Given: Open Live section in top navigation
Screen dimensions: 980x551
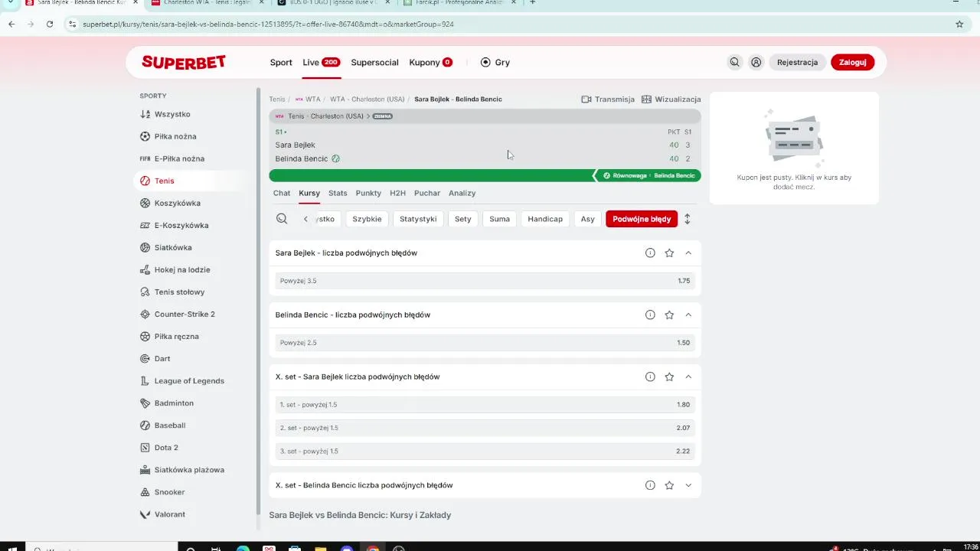Looking at the screenshot, I should [x=321, y=62].
